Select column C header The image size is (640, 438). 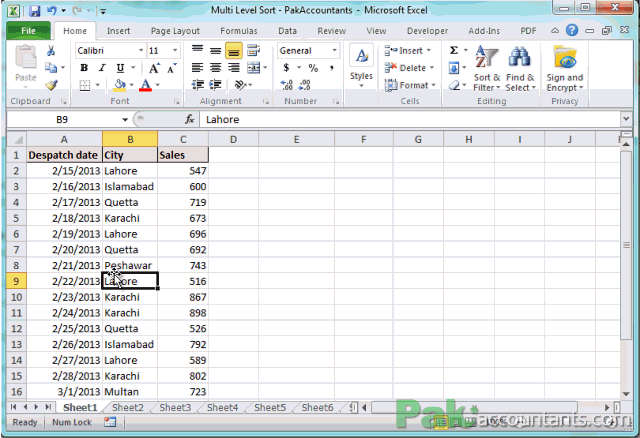click(x=183, y=140)
